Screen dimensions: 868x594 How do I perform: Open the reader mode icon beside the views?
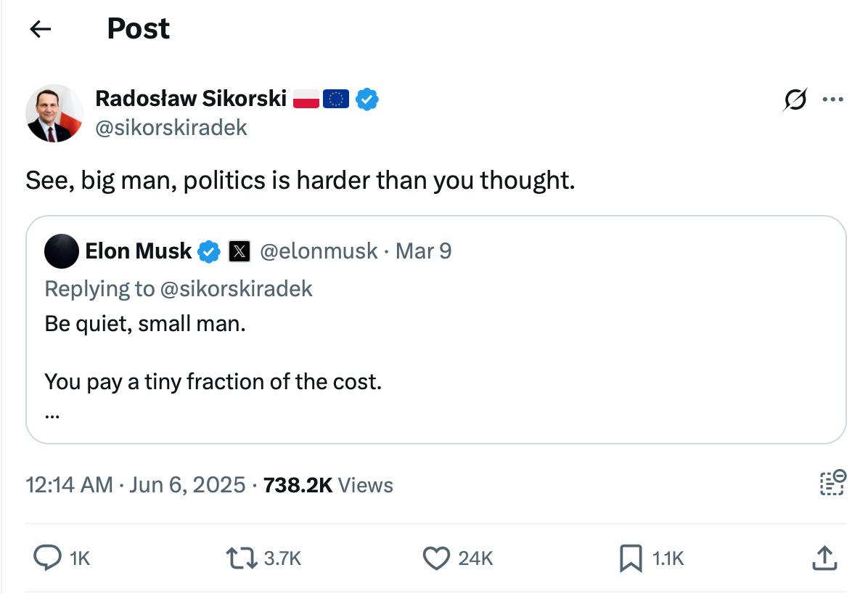(832, 483)
